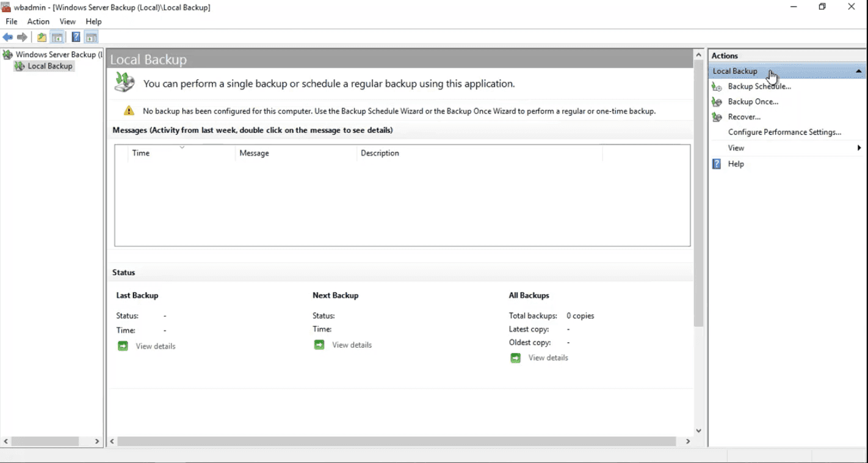The width and height of the screenshot is (868, 463).
Task: Click the Recover icon in Actions pane
Action: click(717, 117)
